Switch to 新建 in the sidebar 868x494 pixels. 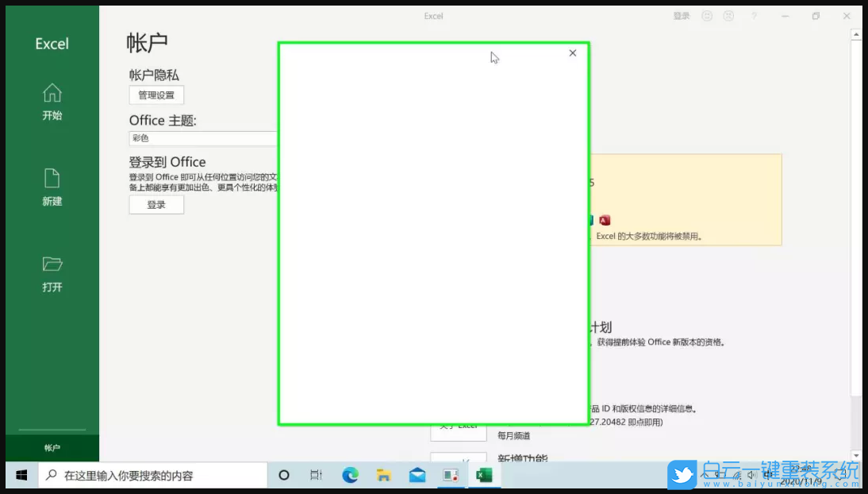coord(51,187)
